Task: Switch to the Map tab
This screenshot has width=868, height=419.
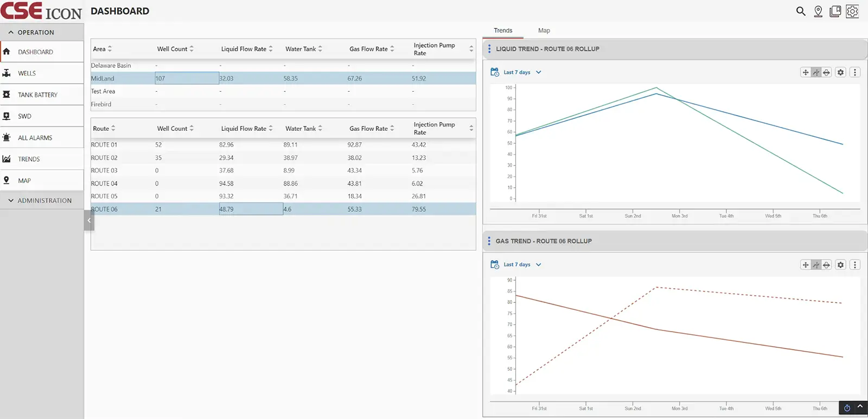Action: click(x=544, y=30)
